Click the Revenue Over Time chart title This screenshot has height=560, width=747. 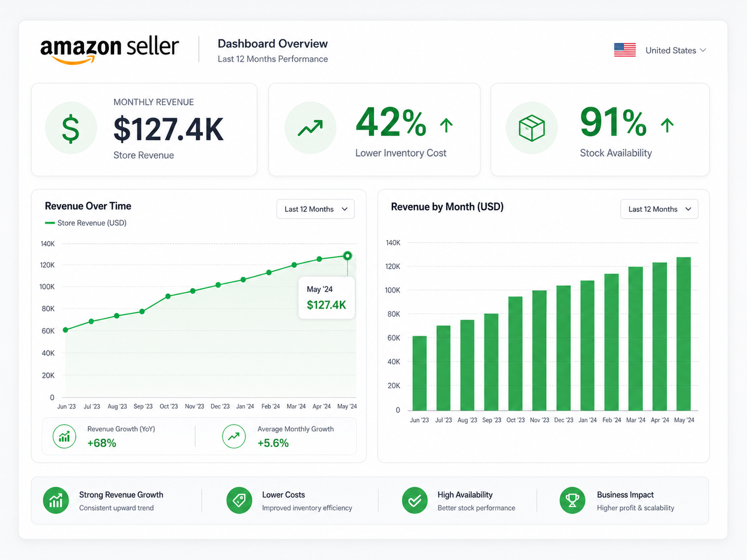coord(88,206)
